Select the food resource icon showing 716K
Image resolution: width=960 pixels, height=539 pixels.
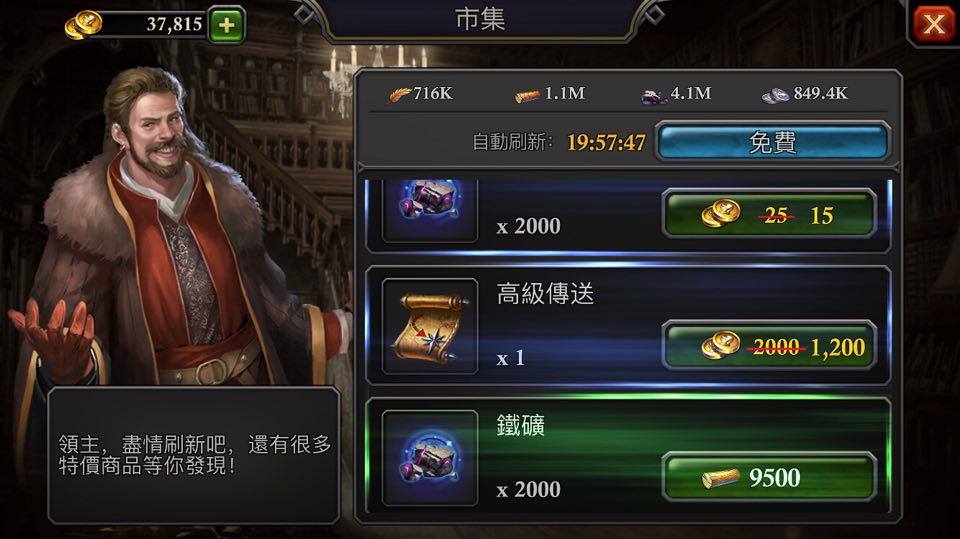[x=400, y=94]
